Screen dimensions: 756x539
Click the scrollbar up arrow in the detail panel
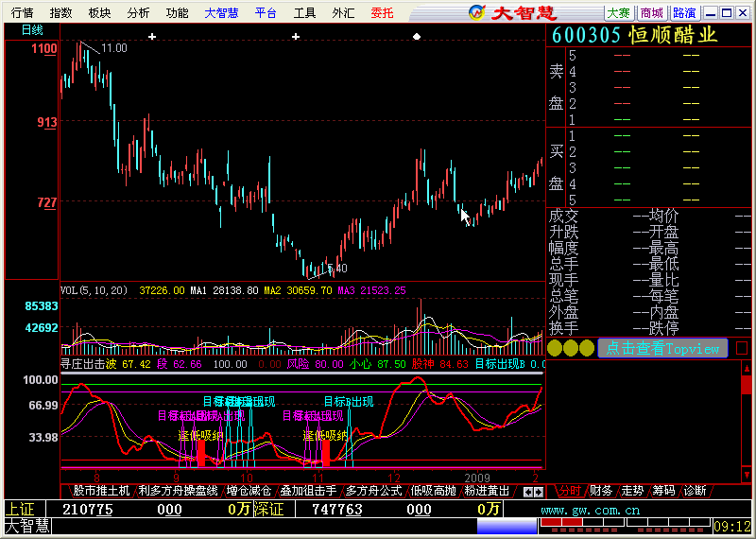747,369
